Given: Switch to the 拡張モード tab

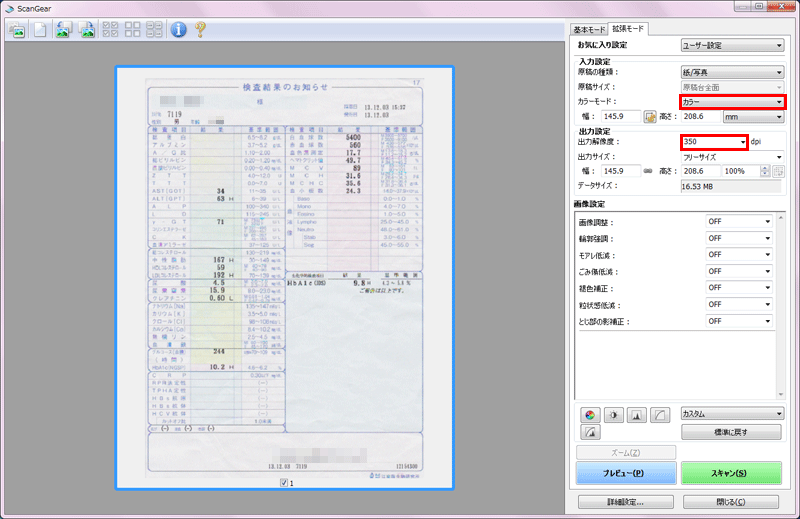Looking at the screenshot, I should pyautogui.click(x=629, y=29).
